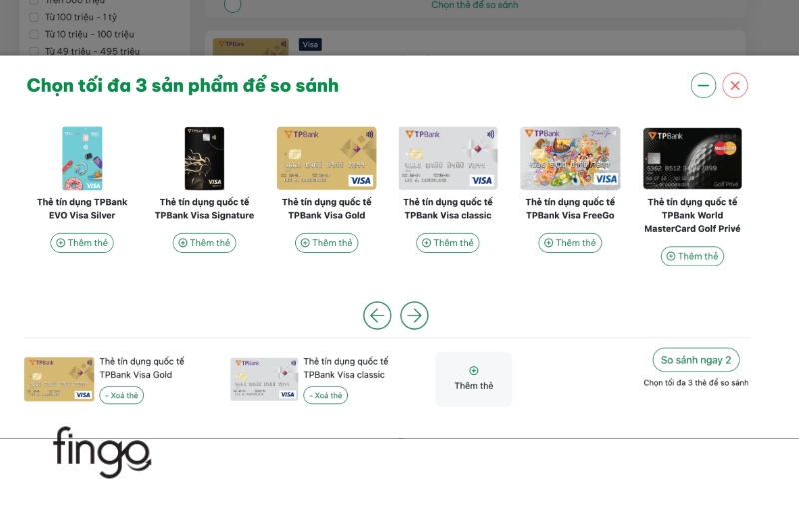Click Visa tag on background card
The height and width of the screenshot is (532, 799).
click(x=310, y=44)
